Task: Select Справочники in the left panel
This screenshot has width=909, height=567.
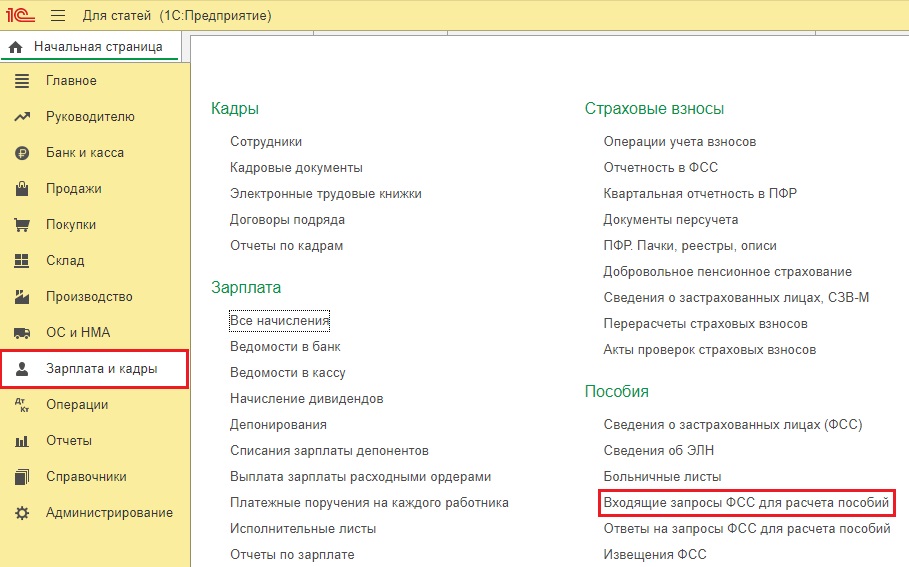Action: [x=86, y=477]
